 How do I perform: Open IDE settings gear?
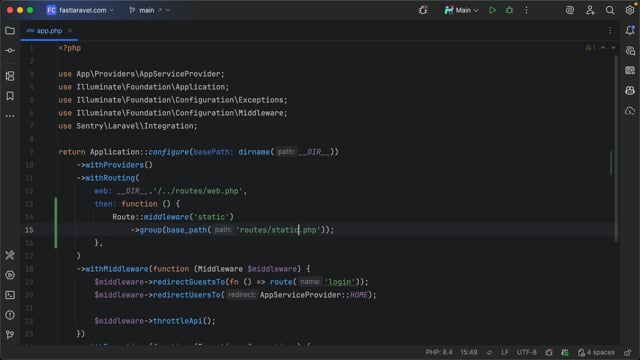[630, 10]
